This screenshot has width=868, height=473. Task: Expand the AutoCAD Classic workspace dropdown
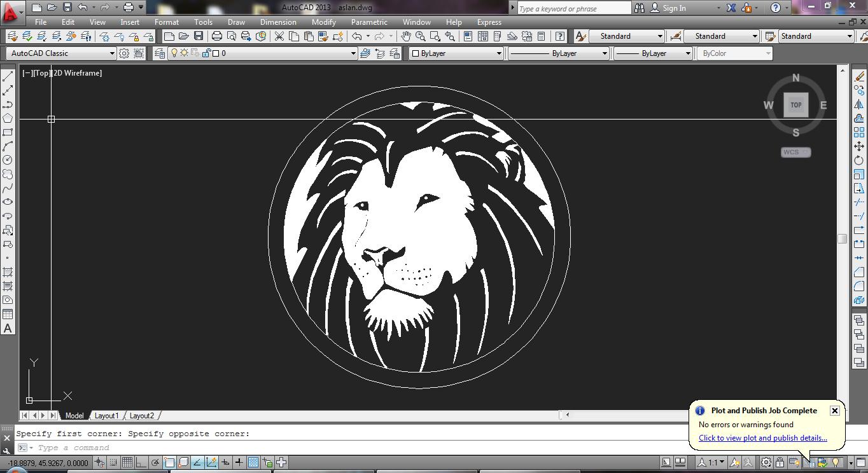[x=112, y=53]
